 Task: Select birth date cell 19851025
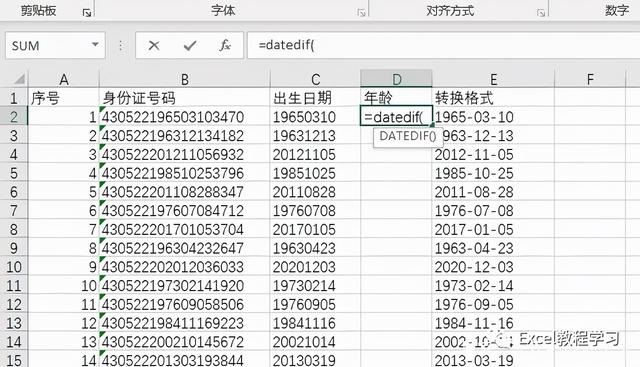pos(315,173)
